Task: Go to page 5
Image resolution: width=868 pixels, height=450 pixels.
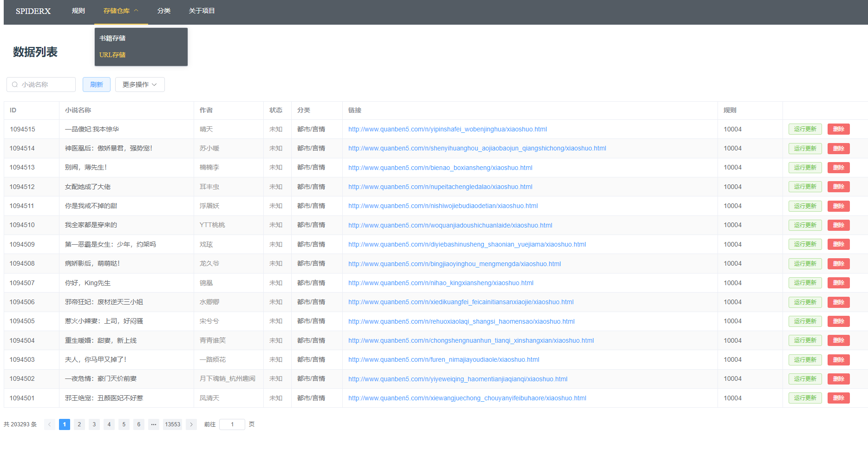Action: pos(124,424)
